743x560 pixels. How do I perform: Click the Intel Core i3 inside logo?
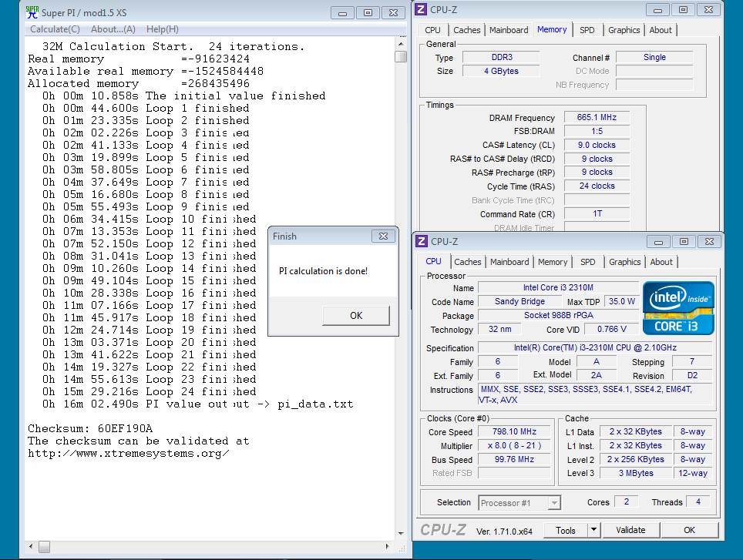click(x=678, y=308)
